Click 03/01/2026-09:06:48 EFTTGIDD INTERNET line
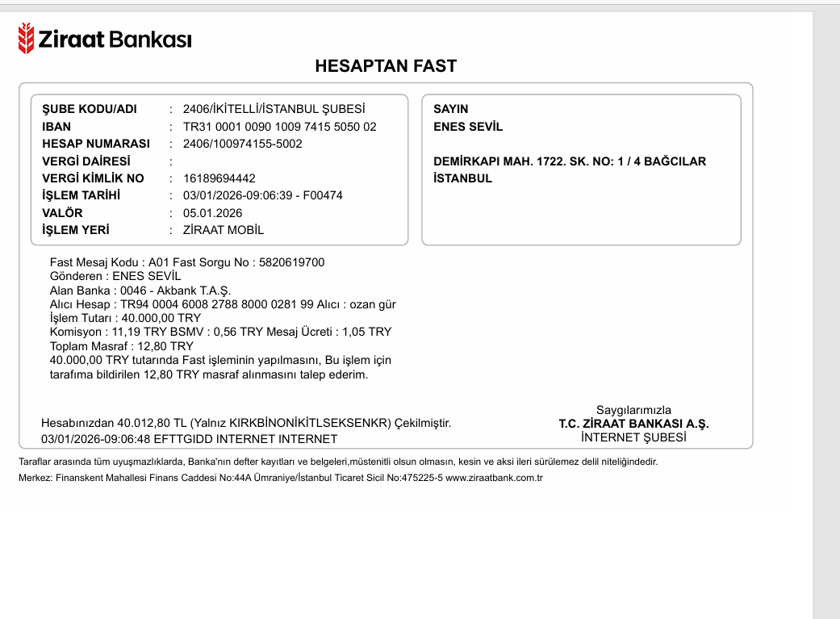Image resolution: width=840 pixels, height=619 pixels. click(189, 439)
